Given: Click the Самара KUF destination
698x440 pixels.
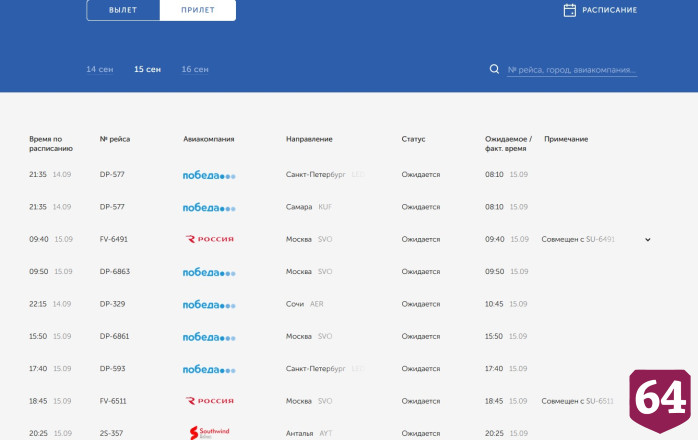Looking at the screenshot, I should click(x=309, y=207).
